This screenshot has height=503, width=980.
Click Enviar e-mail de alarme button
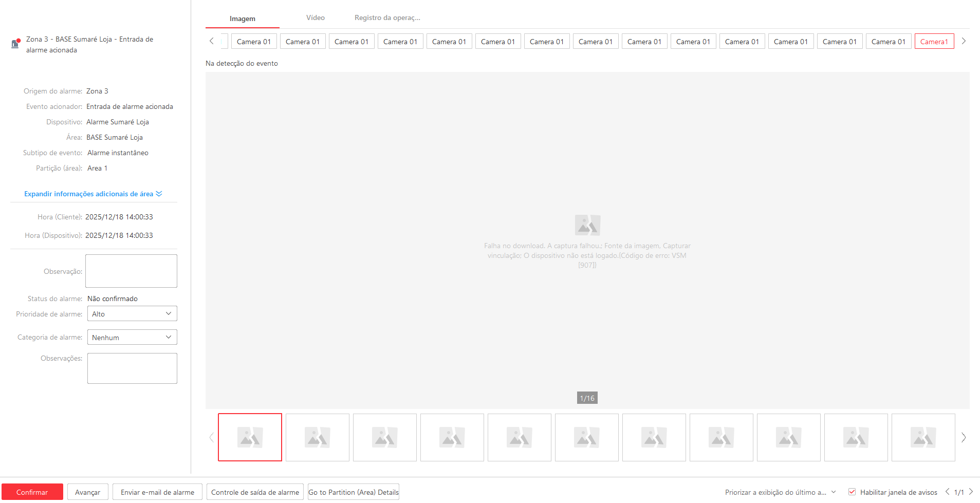[157, 492]
